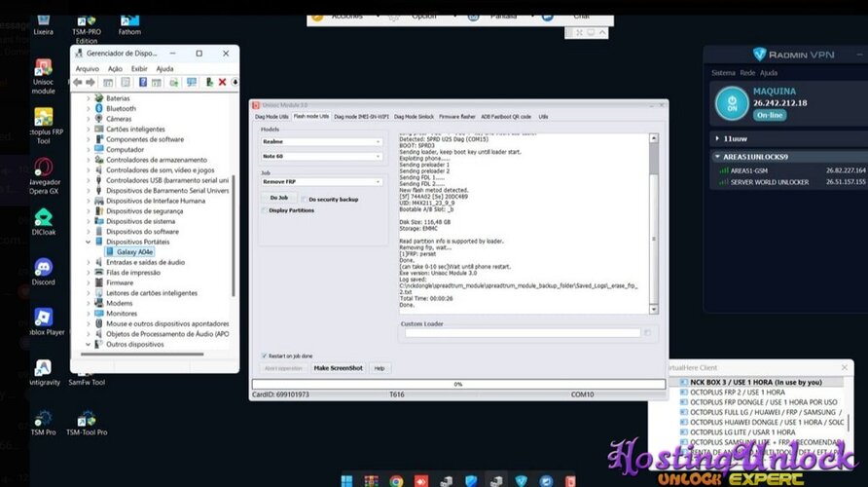Screen dimensions: 868x487
Task: Open the TSM-PRO Edition desktop icon
Action: [x=87, y=30]
